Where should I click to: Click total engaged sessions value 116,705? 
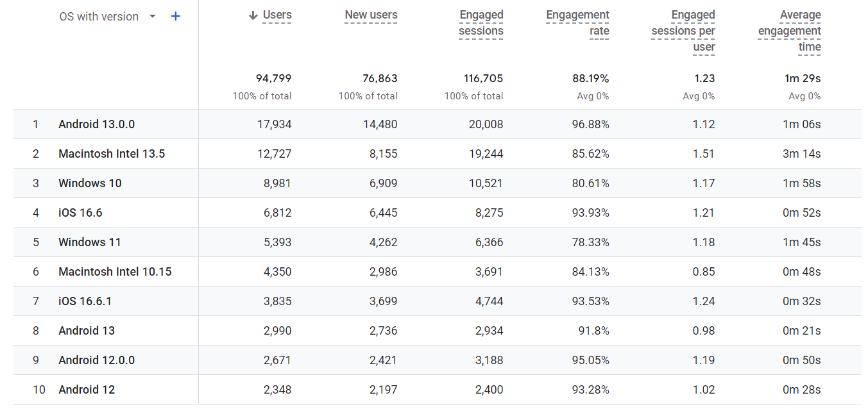coord(484,78)
